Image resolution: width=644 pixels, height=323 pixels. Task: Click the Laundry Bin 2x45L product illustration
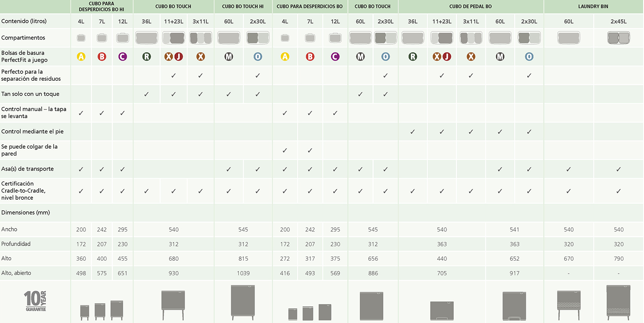pos(618,302)
